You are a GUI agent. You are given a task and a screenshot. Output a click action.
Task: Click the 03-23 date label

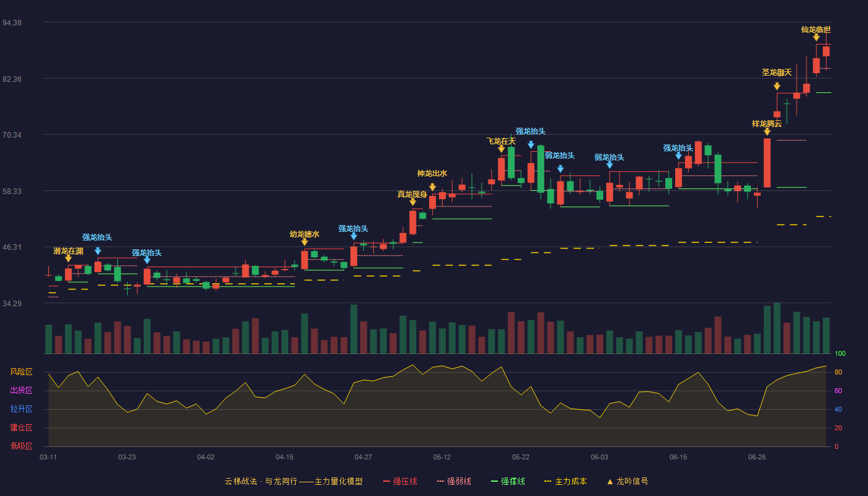click(x=127, y=457)
